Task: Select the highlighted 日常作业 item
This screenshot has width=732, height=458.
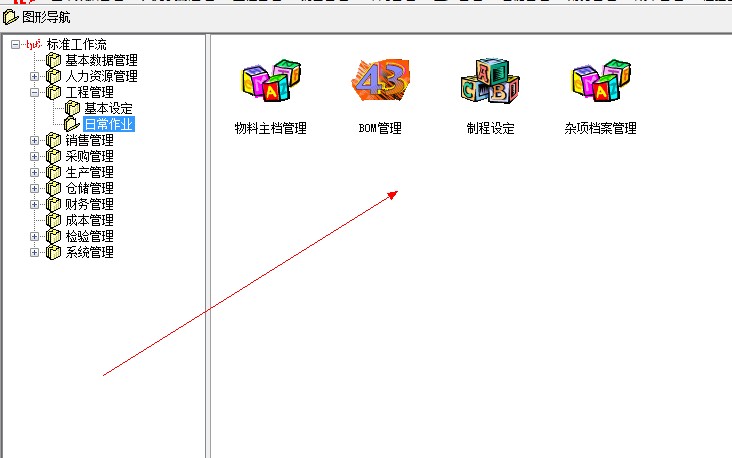Action: click(x=109, y=124)
